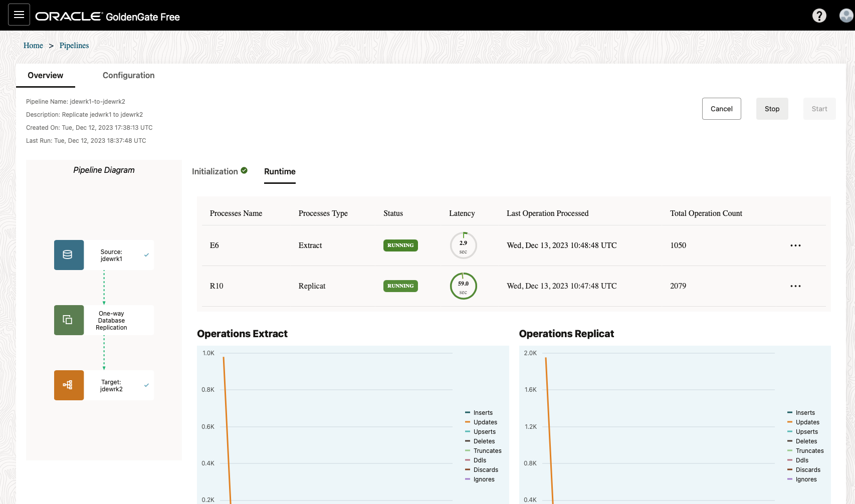Screen dimensions: 855x504
Task: Toggle Discards in Operations Extract legend
Action: [482, 470]
